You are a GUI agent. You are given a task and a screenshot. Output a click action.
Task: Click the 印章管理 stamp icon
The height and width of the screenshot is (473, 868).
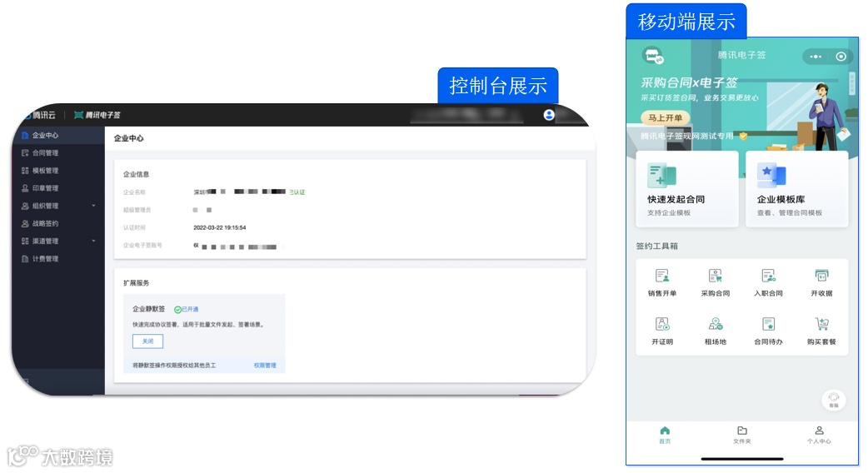tap(25, 188)
